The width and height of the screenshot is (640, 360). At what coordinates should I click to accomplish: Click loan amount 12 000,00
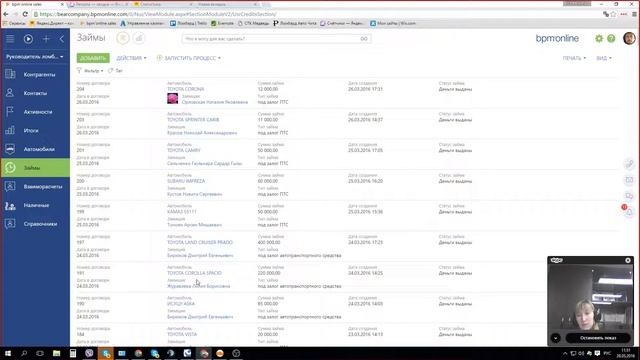268,89
